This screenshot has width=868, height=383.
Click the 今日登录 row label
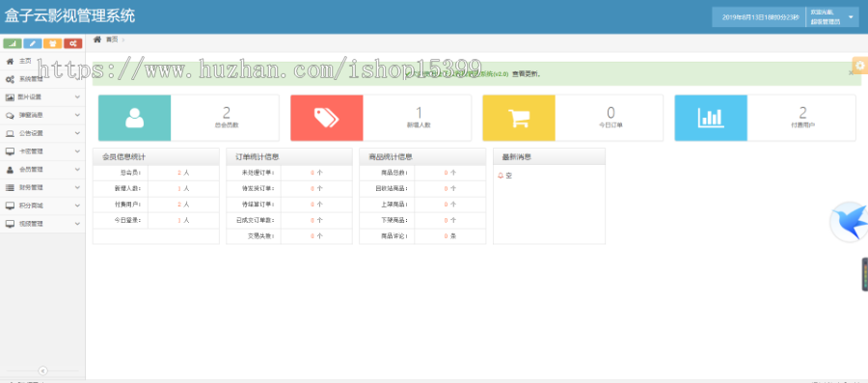(x=128, y=220)
